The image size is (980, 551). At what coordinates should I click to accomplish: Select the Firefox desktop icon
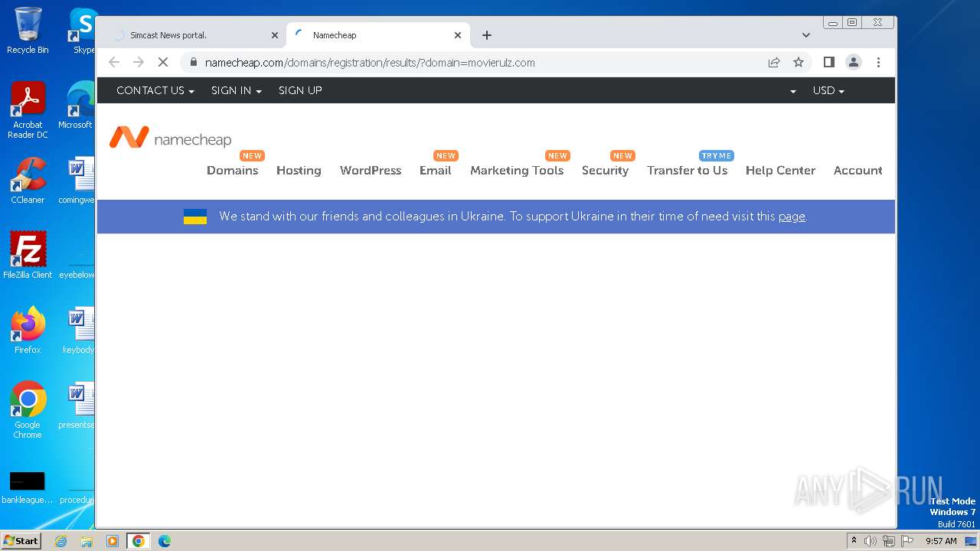(28, 330)
